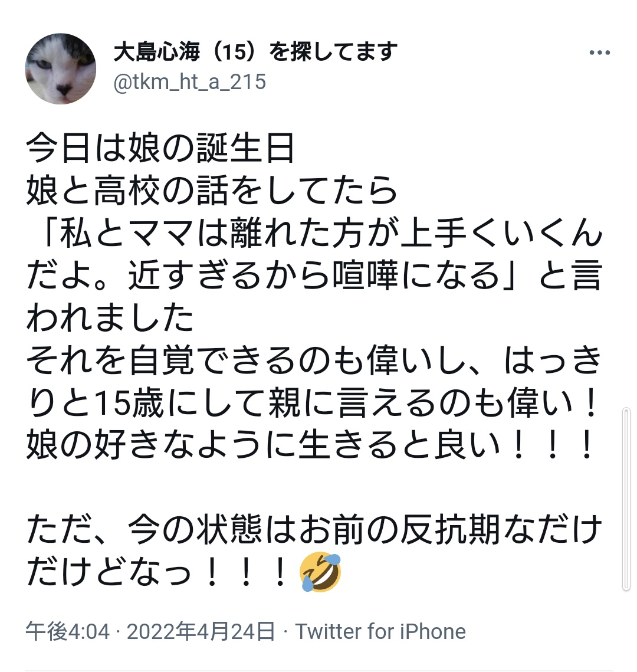Click the handle @tkm_ht_a_215
This screenshot has width=637, height=672.
[x=190, y=81]
